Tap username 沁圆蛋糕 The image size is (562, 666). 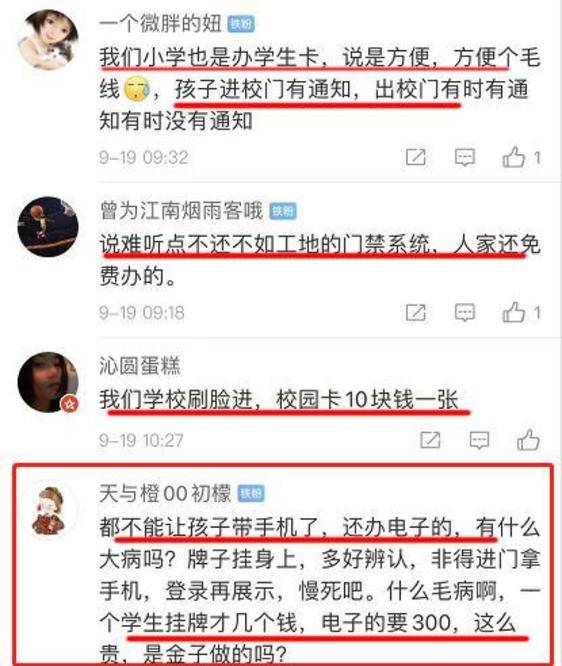[140, 366]
